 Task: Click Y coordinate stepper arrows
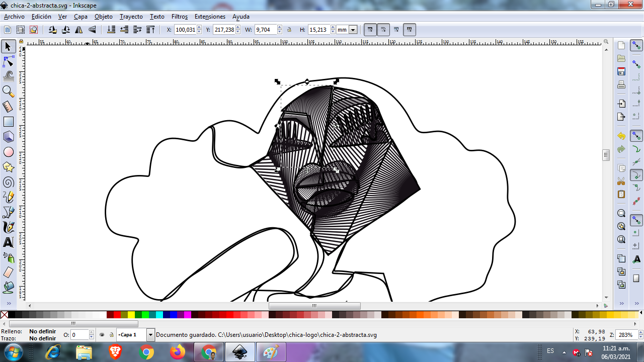(238, 30)
